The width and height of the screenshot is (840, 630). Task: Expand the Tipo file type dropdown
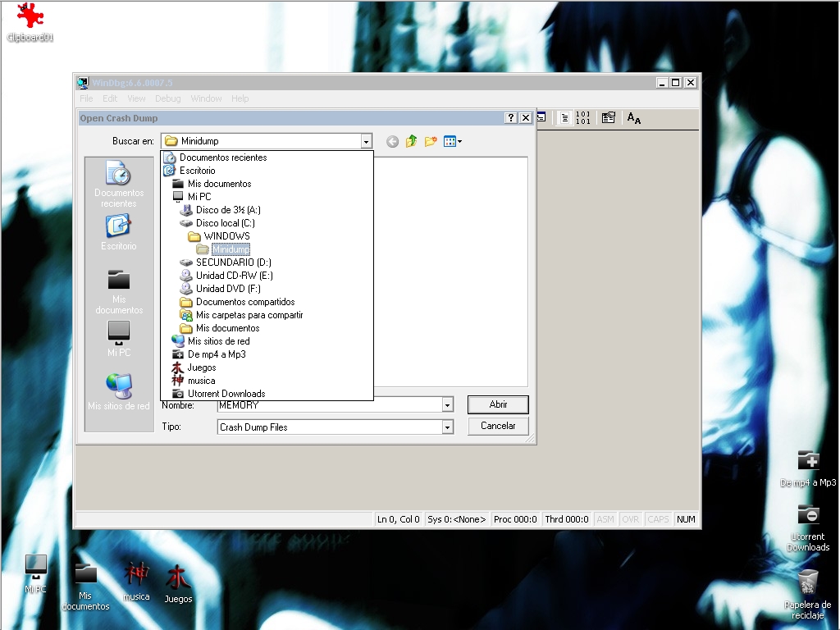click(x=447, y=427)
